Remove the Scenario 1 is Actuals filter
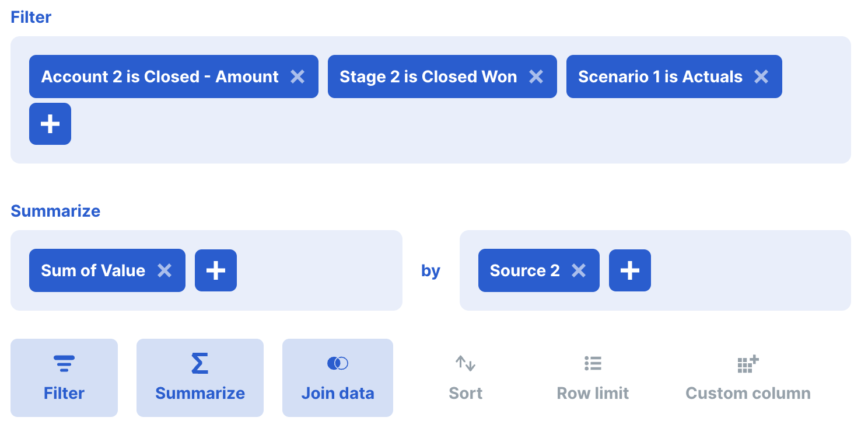This screenshot has width=868, height=431. (x=761, y=77)
